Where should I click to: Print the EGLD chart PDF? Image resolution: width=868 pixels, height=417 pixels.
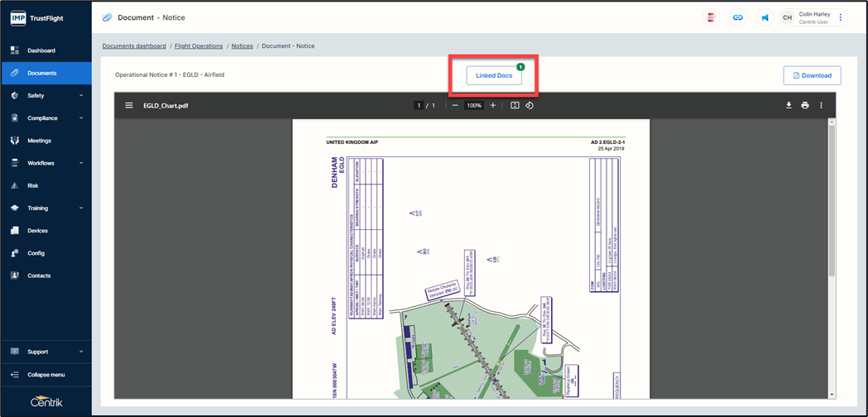pyautogui.click(x=804, y=106)
